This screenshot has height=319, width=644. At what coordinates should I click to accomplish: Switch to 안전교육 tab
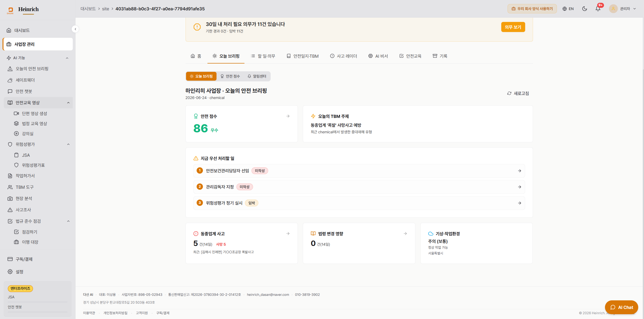410,56
